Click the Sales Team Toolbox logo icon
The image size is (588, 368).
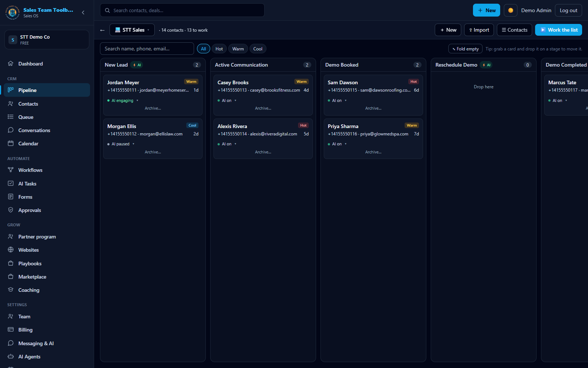pos(12,13)
